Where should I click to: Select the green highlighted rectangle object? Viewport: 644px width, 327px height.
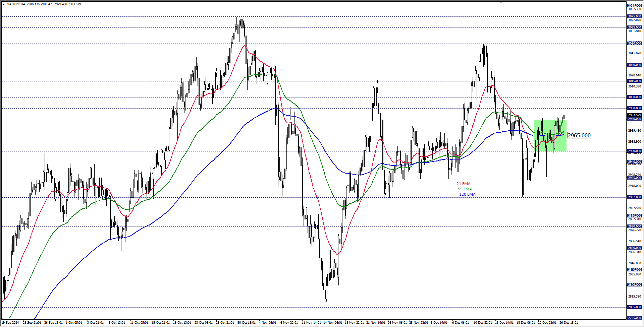(x=550, y=135)
